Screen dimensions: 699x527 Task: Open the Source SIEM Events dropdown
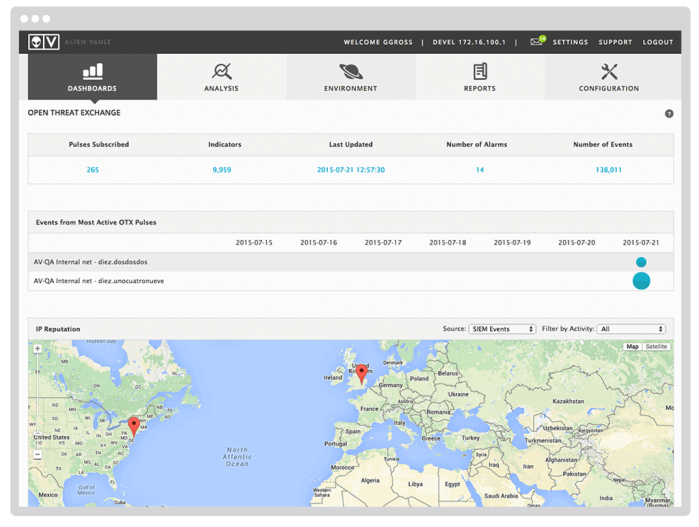tap(502, 329)
